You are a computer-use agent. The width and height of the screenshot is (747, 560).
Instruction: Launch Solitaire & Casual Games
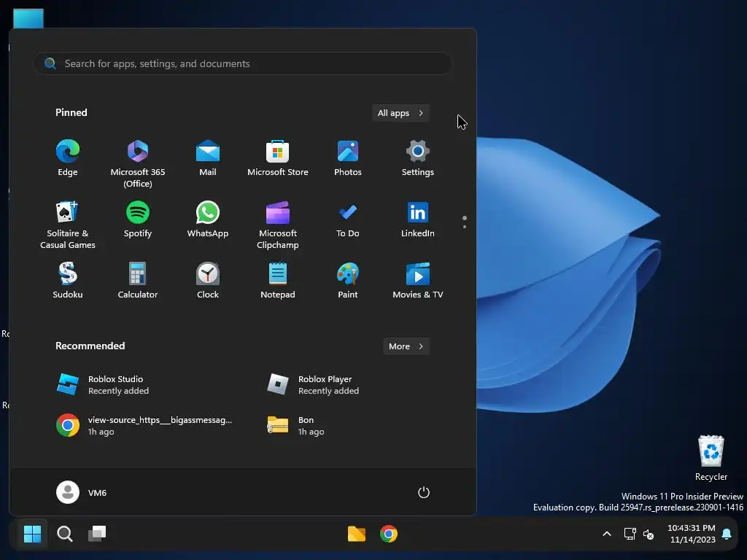click(68, 225)
